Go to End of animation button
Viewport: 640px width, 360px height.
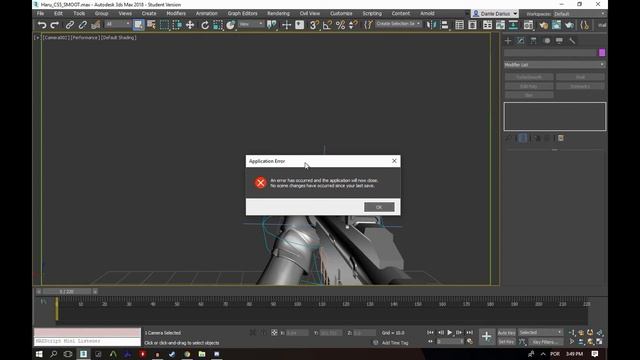469,333
